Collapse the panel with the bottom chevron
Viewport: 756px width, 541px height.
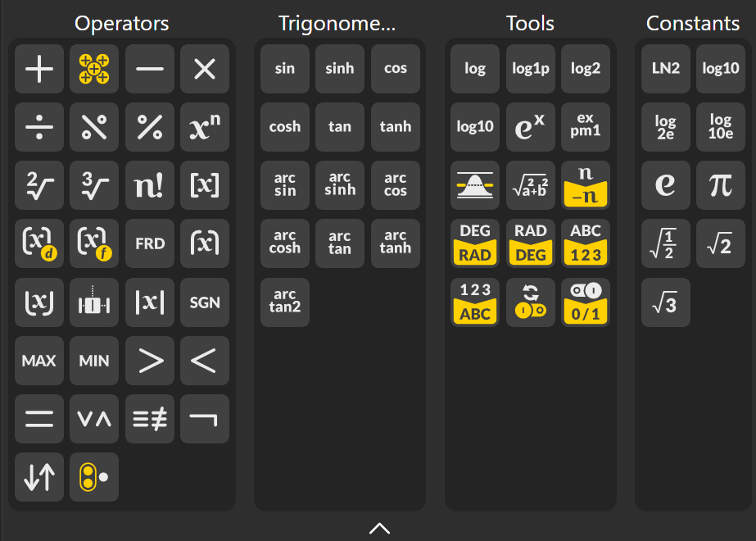379,528
